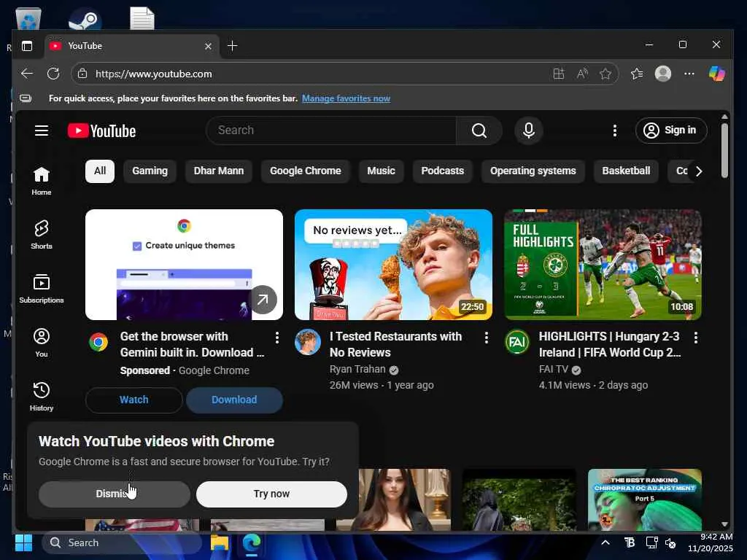Select the Dhar Mann filter chip

(219, 171)
